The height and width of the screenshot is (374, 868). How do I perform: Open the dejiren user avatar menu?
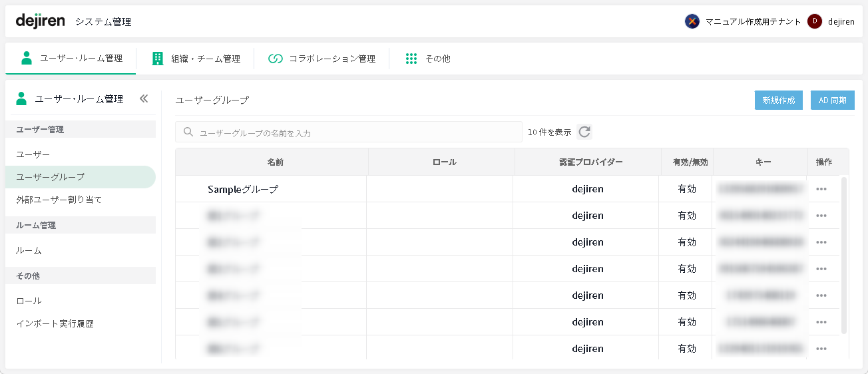tap(813, 21)
